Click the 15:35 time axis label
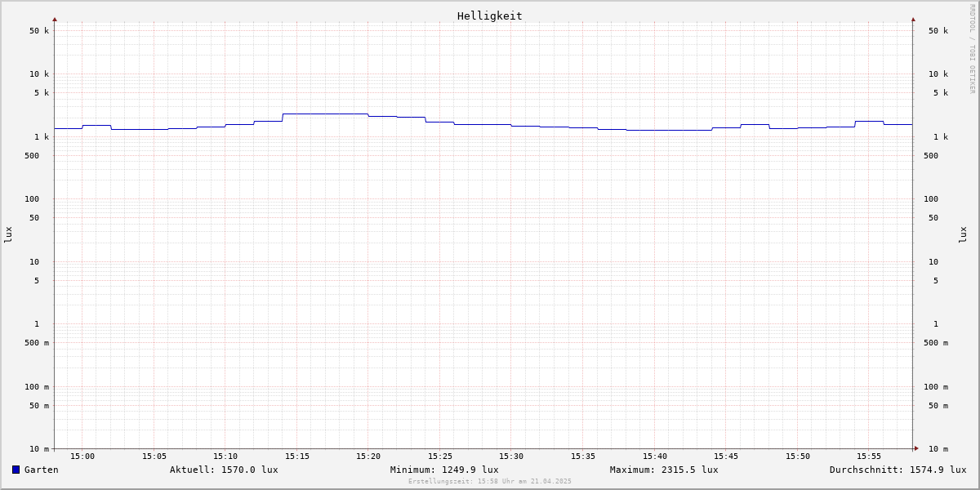Viewport: 980px width, 490px height. click(x=583, y=457)
